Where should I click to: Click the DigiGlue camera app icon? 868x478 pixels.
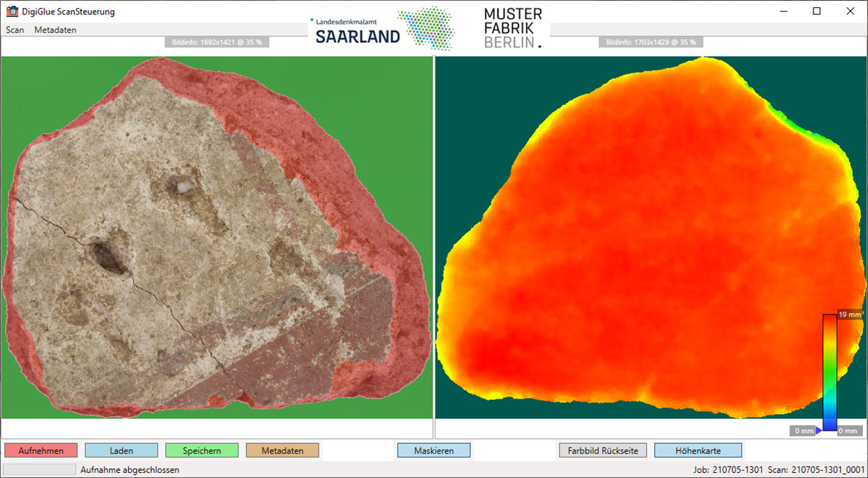[x=12, y=12]
